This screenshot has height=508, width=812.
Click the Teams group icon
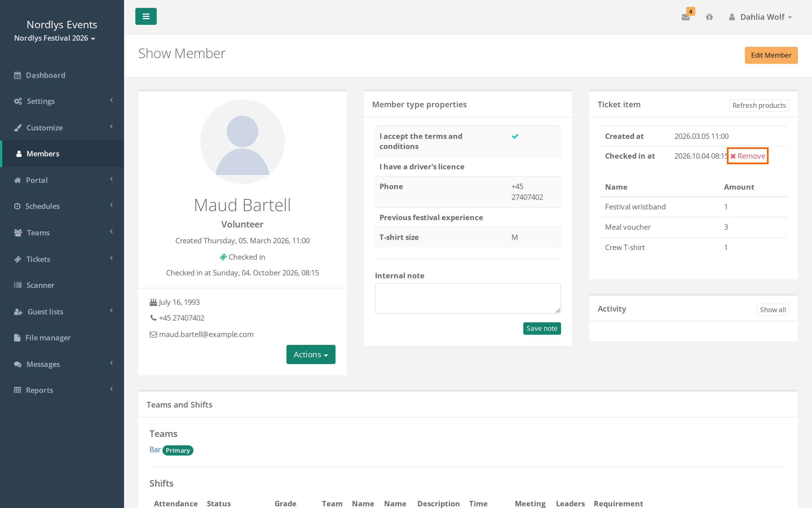(18, 233)
